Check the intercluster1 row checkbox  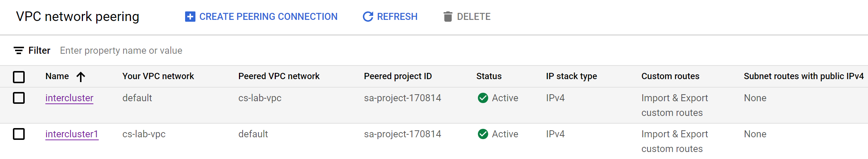coord(19,134)
